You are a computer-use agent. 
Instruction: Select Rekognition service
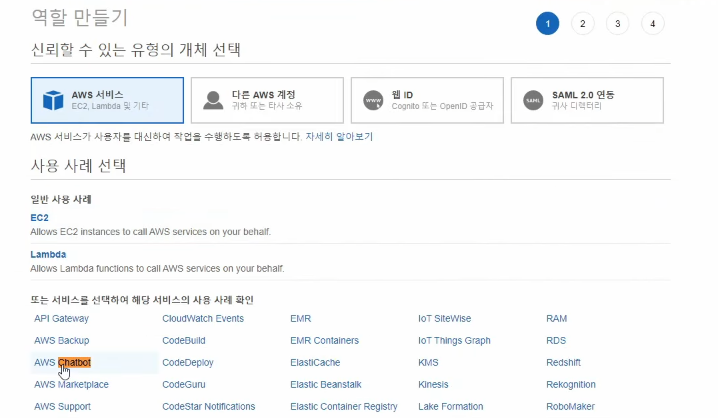coord(571,385)
